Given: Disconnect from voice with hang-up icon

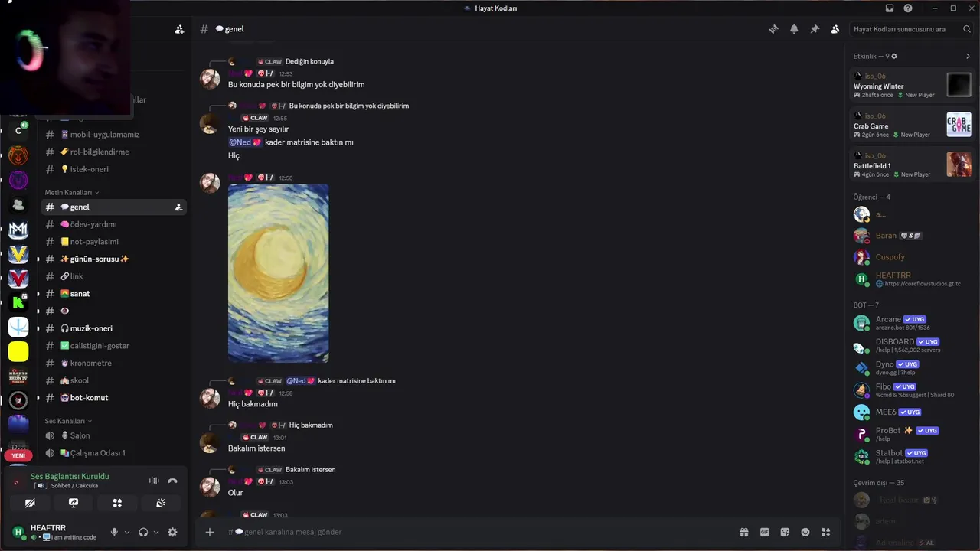Looking at the screenshot, I should (172, 481).
